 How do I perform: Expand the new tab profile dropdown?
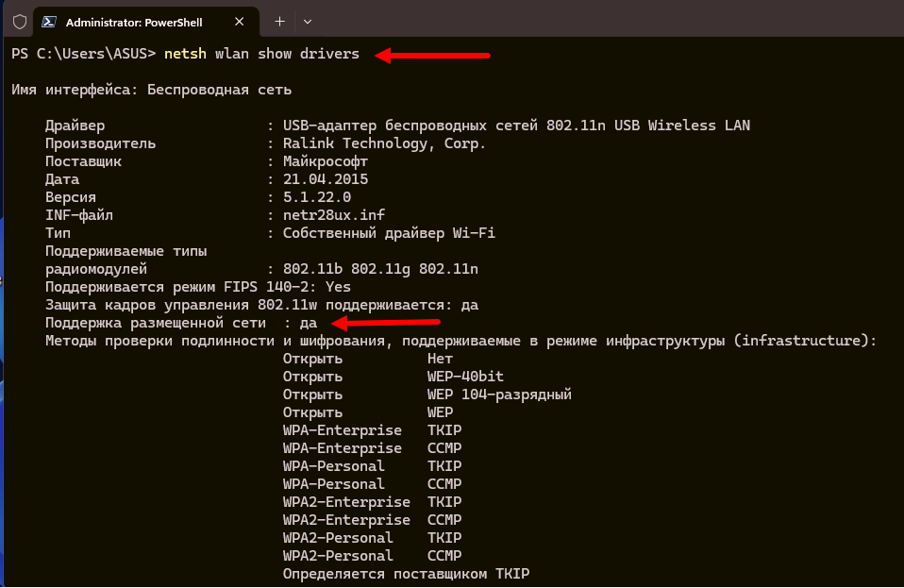coord(308,21)
